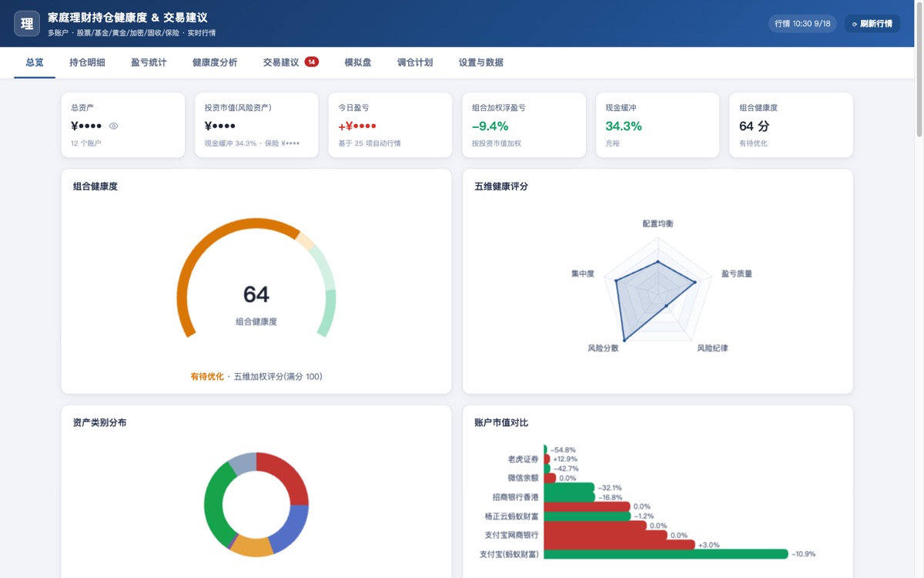Click the 按投资市值加权 caption
This screenshot has height=578, width=924.
(x=497, y=143)
